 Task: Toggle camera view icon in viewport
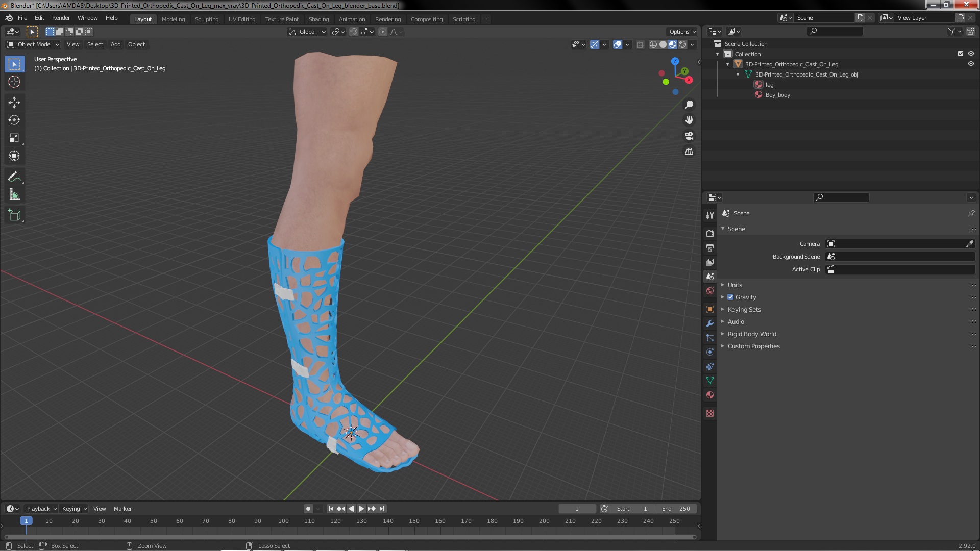689,136
